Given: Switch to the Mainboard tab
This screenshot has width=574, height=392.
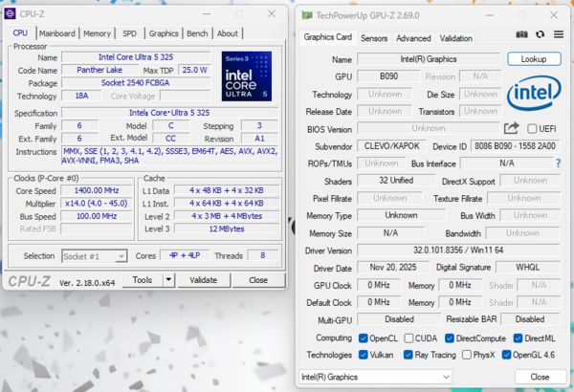Looking at the screenshot, I should 57,33.
